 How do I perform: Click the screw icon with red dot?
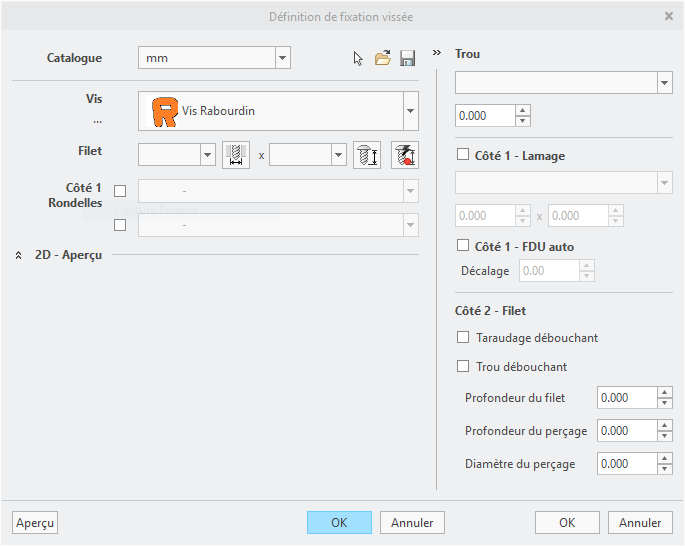405,155
